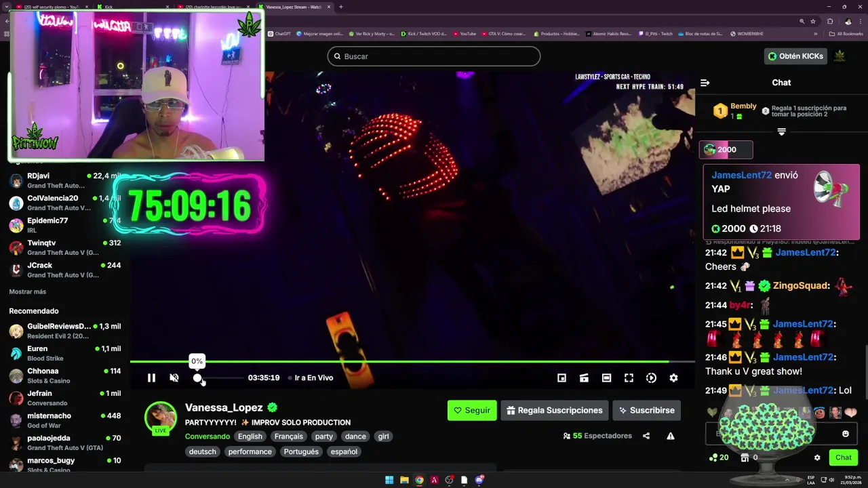Click the green stream progress bar
This screenshot has height=488, width=868.
412,362
